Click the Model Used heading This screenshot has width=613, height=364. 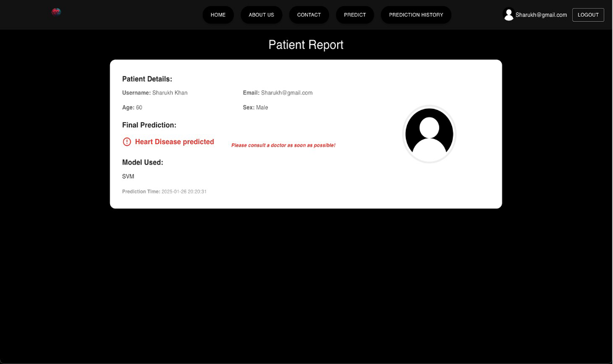tap(143, 163)
